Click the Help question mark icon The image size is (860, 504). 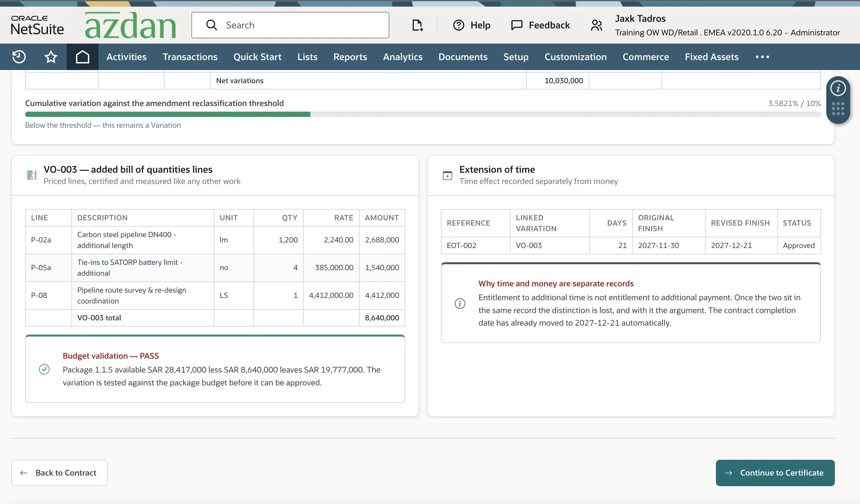[458, 25]
